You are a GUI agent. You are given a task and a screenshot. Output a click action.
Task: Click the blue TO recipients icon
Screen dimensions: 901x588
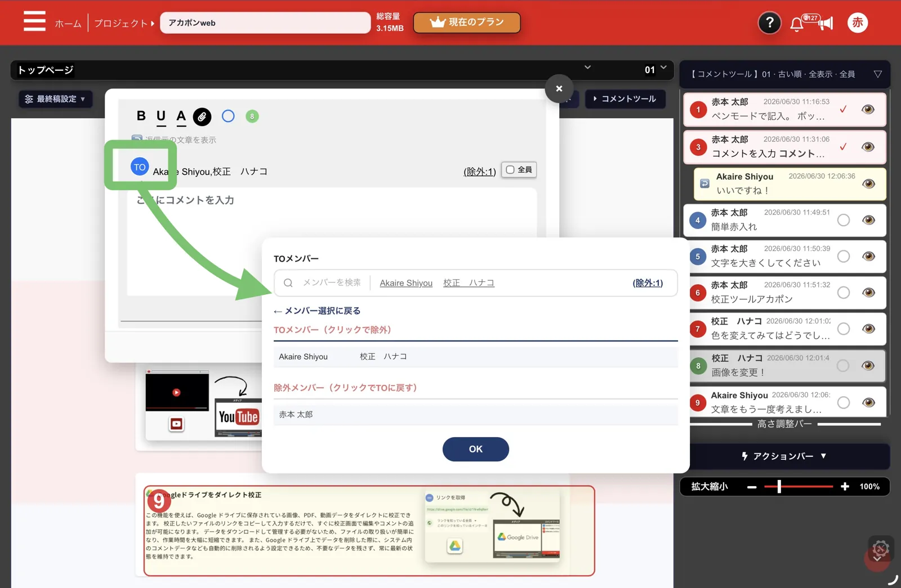tap(140, 167)
